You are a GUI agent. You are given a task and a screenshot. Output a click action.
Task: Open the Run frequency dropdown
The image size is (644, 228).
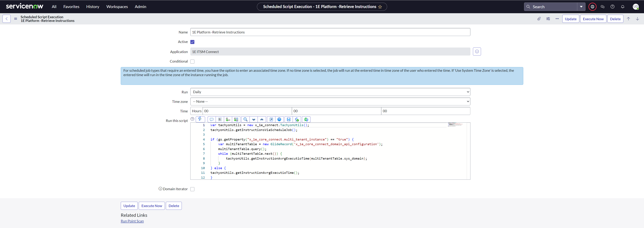click(330, 92)
